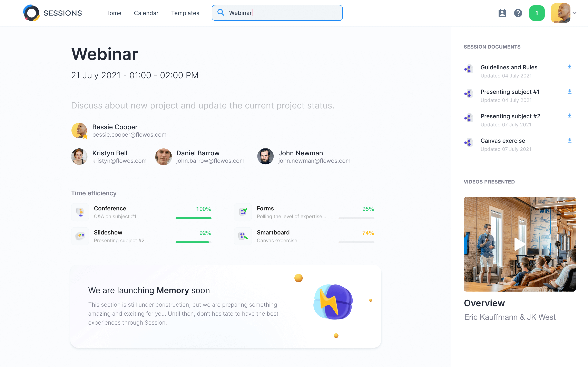Download Guidelines and Rules document
The height and width of the screenshot is (367, 588).
[569, 67]
